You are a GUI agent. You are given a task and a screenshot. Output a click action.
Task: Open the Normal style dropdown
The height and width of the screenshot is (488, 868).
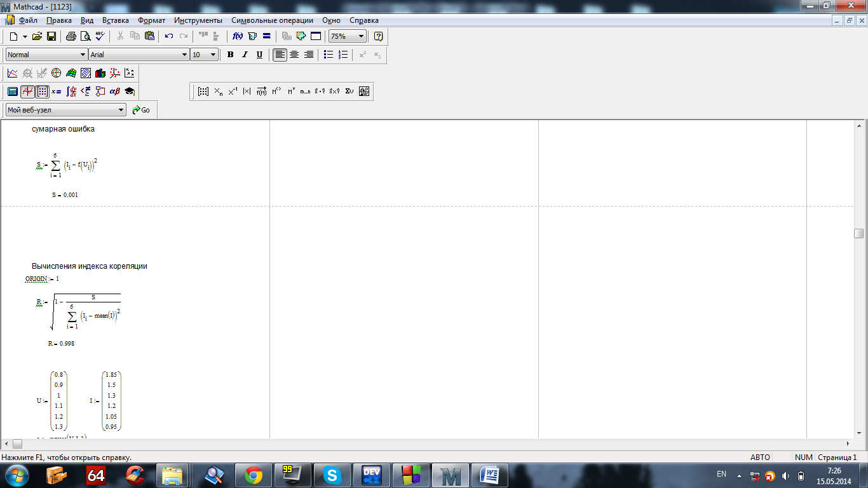[x=83, y=55]
